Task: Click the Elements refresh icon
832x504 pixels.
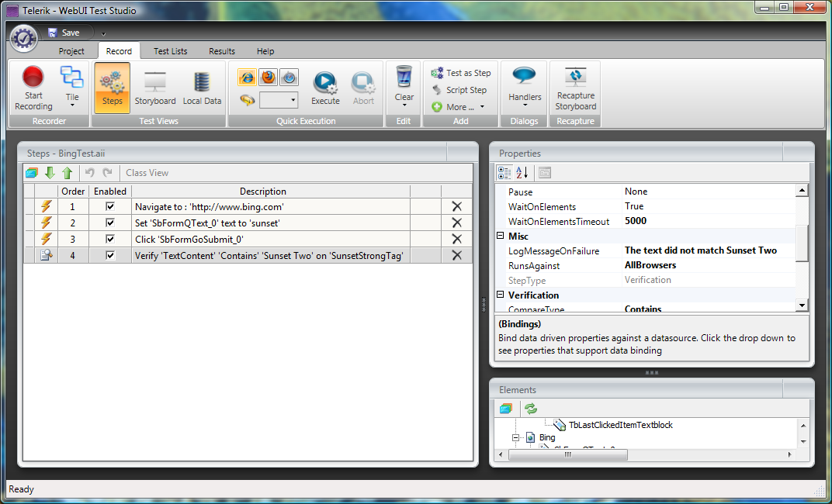Action: tap(531, 409)
